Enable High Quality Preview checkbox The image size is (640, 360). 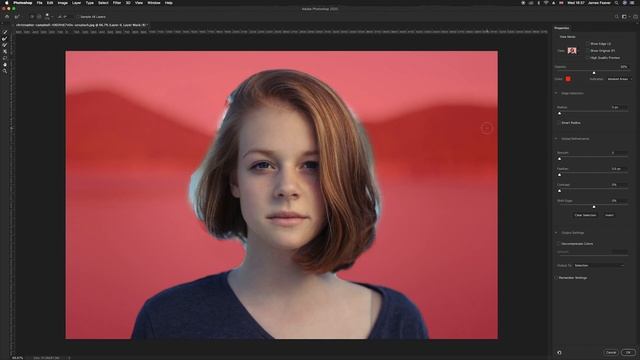(x=588, y=58)
